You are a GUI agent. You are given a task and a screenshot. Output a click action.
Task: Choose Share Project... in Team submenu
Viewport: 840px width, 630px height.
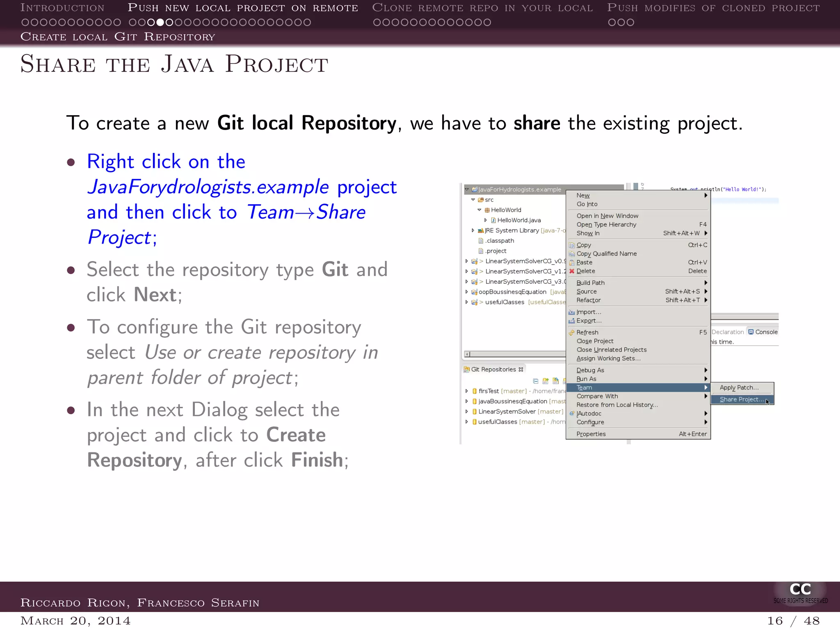coord(742,399)
